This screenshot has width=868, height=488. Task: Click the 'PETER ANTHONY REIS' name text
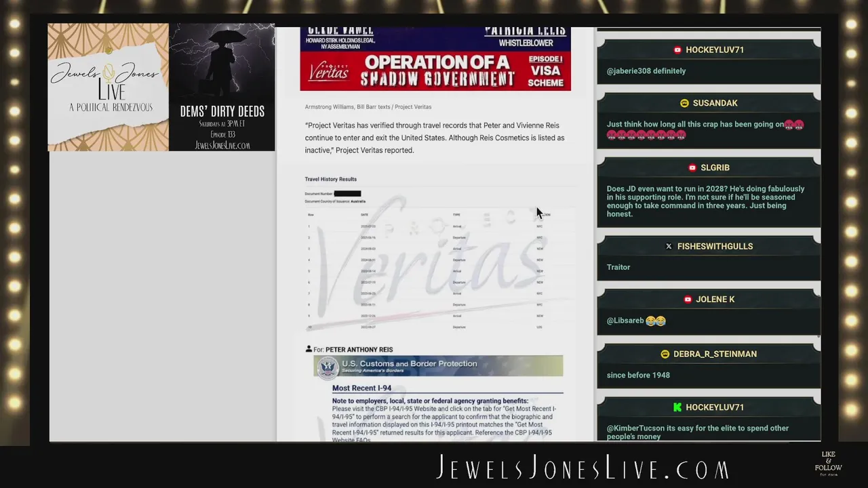point(359,350)
